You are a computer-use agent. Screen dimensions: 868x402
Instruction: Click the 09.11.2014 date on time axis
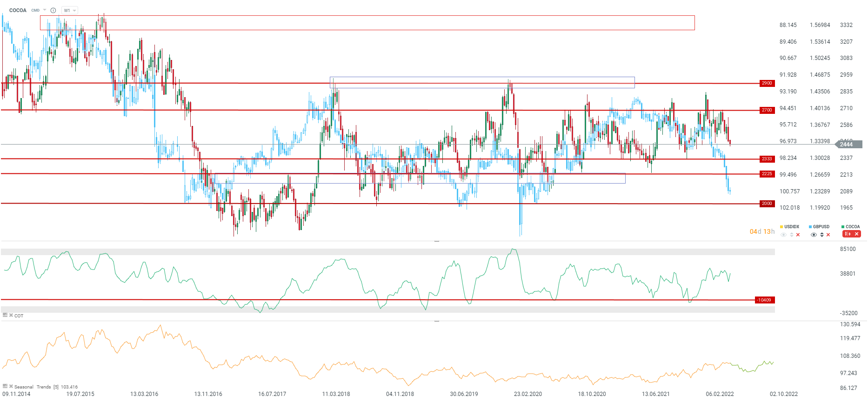16,394
